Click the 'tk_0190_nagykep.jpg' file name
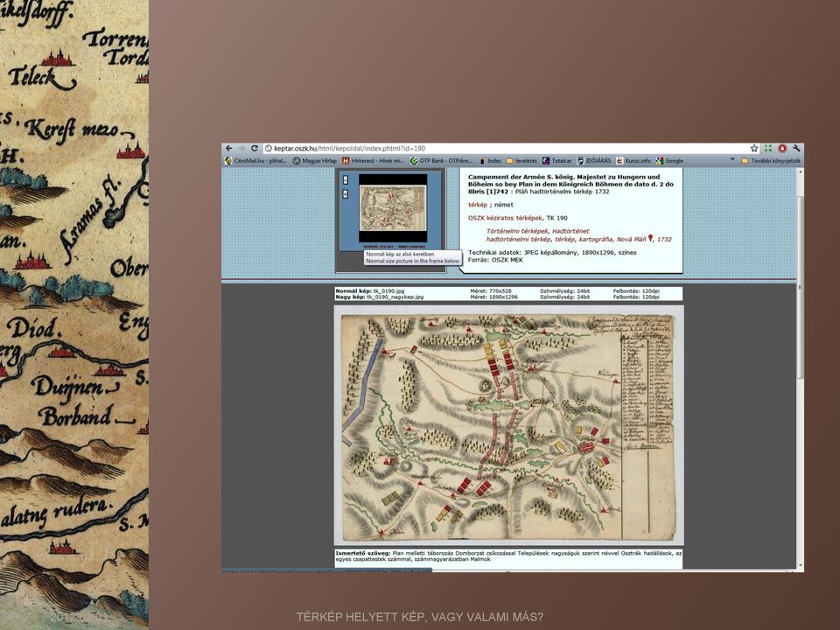This screenshot has width=840, height=630. pos(395,297)
